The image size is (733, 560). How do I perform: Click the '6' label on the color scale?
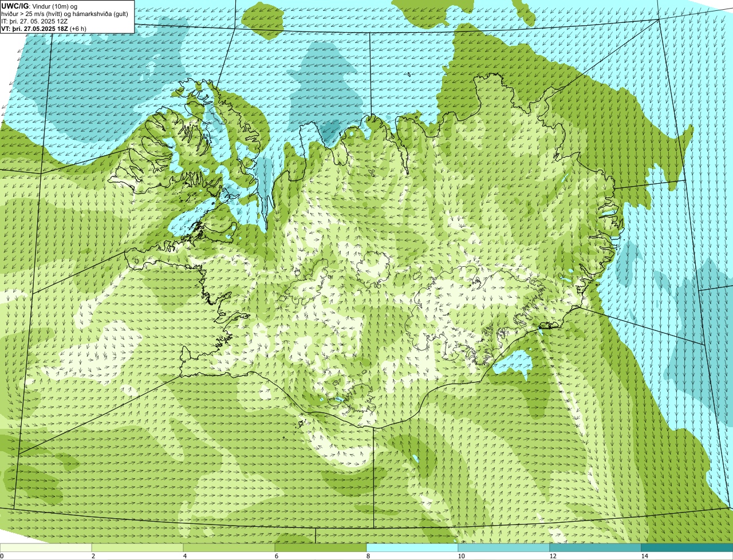coord(276,556)
